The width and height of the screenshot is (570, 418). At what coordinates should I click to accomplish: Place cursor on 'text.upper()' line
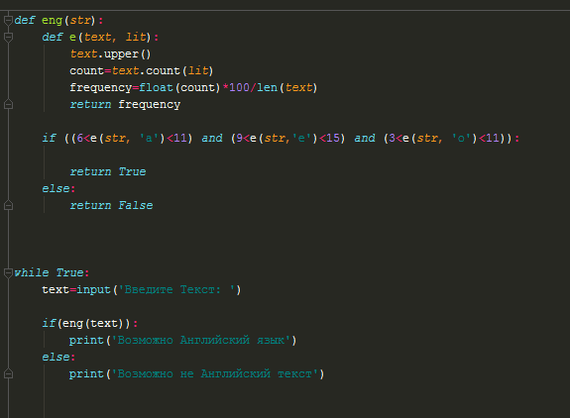(110, 54)
